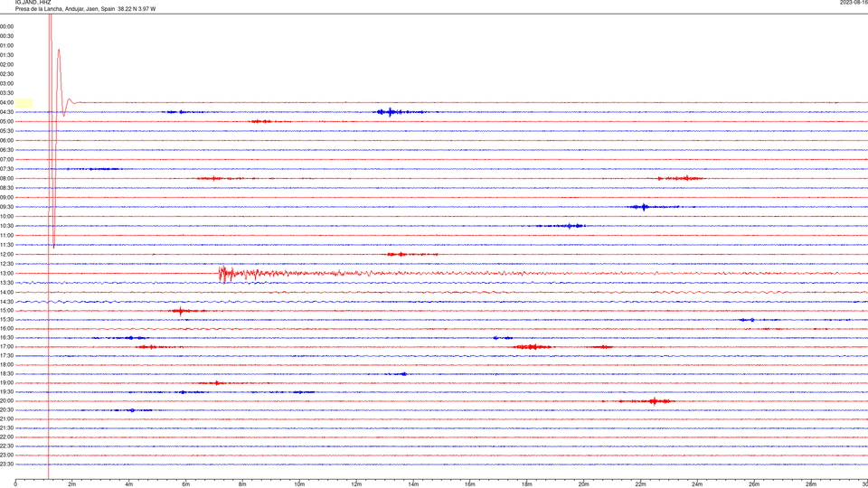Click the 6m tick label on the minute axis
The width and height of the screenshot is (868, 488).
pyautogui.click(x=185, y=484)
